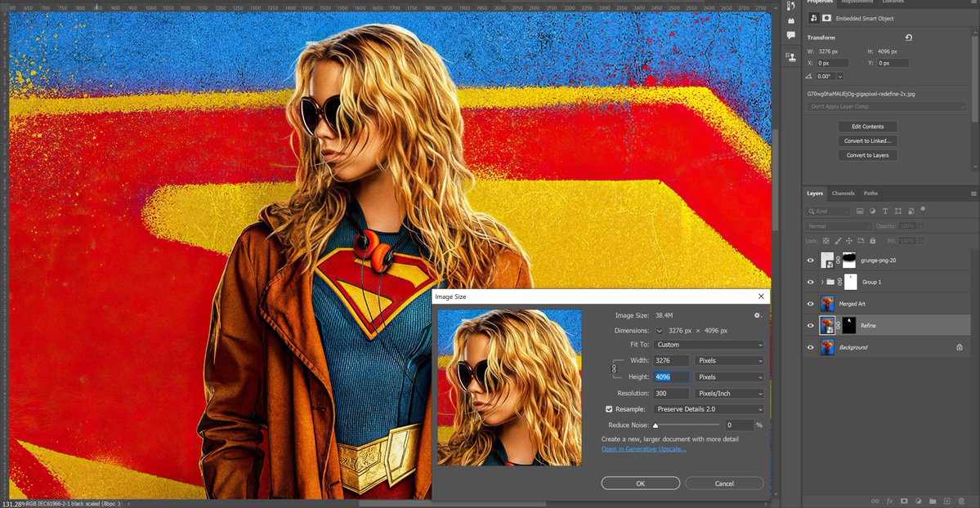
Task: Uncheck the Resample checkbox
Action: [x=609, y=409]
